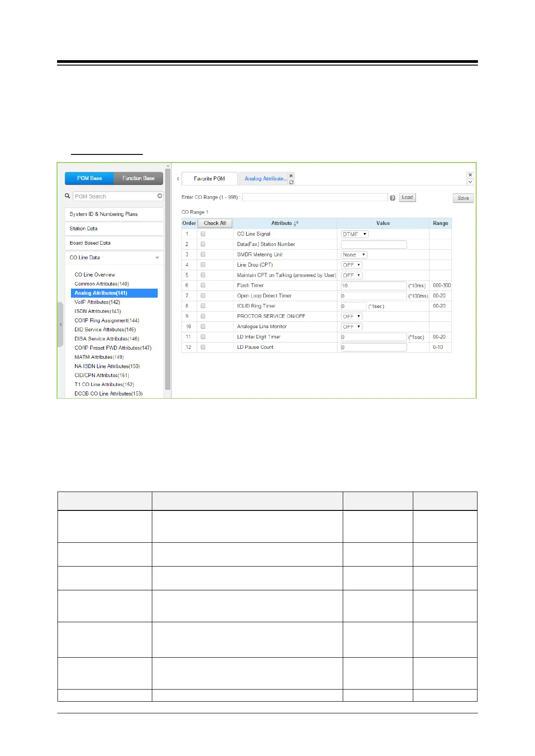Open ISDN Attributes(143)
Image resolution: width=535 pixels, height=756 pixels.
(x=97, y=311)
